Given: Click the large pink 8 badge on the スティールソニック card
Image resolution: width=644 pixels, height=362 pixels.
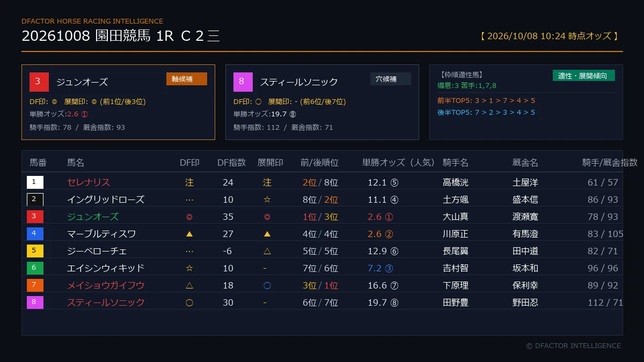Looking at the screenshot, I should click(243, 82).
